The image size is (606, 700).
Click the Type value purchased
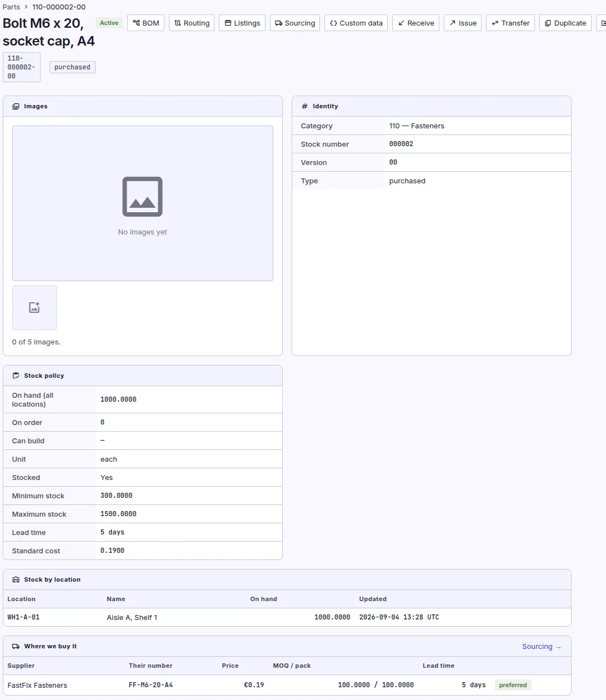[x=407, y=181]
